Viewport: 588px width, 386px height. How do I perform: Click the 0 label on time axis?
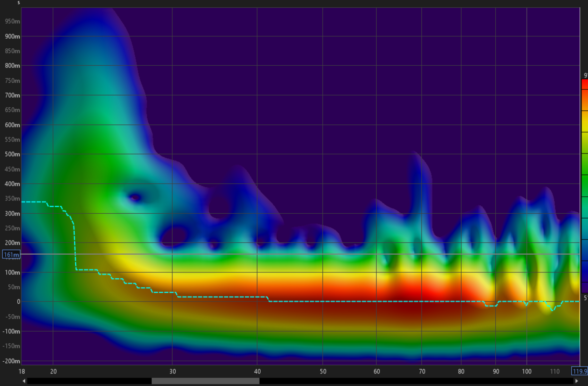click(18, 302)
